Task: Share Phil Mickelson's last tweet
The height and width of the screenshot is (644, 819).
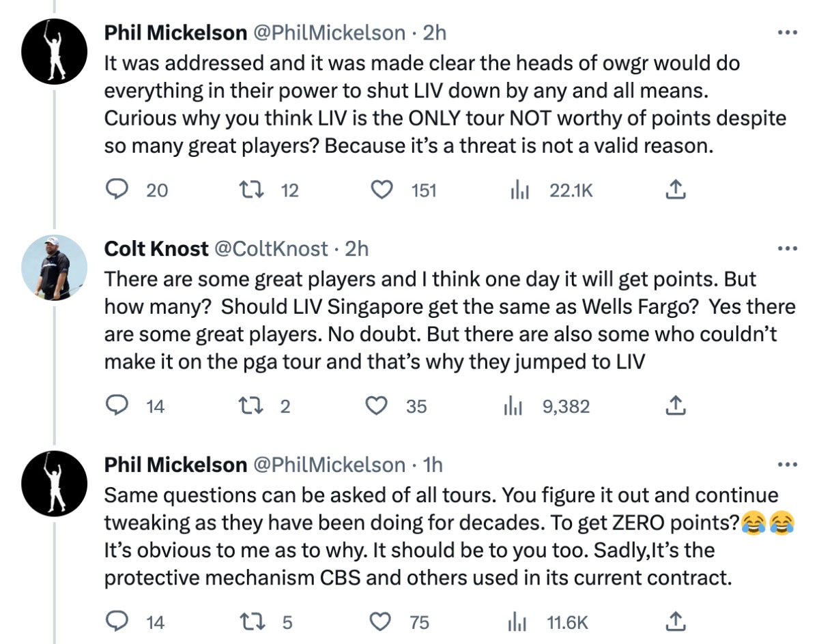Action: tap(674, 621)
